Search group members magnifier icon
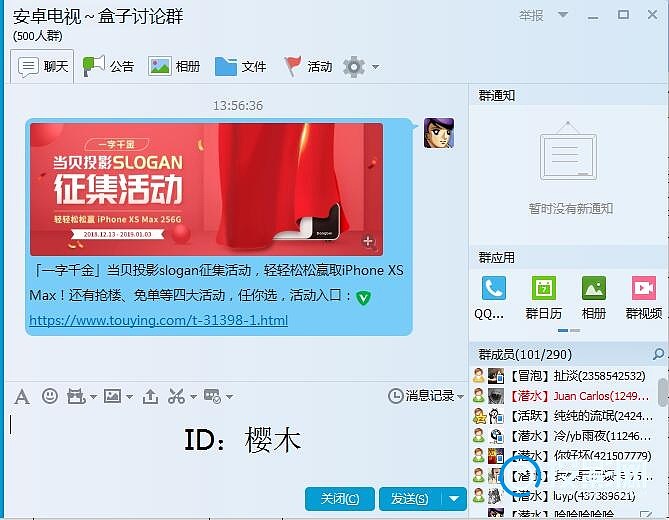 (x=658, y=354)
